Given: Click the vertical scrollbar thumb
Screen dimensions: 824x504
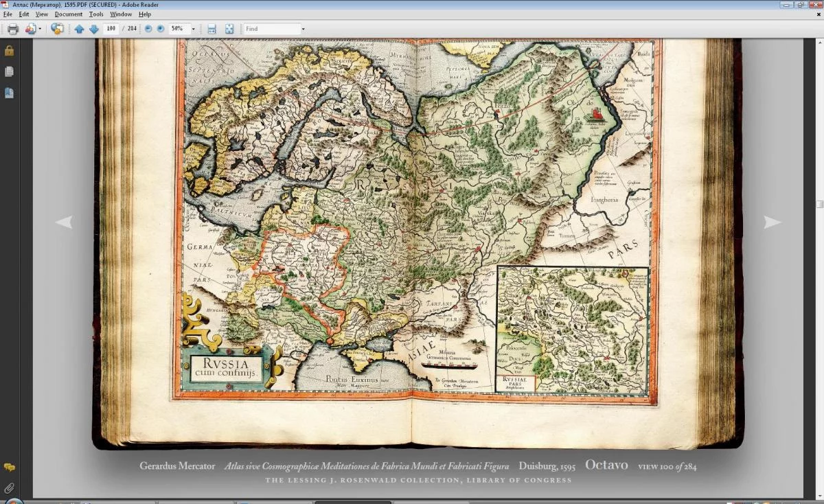Looking at the screenshot, I should pyautogui.click(x=820, y=204).
